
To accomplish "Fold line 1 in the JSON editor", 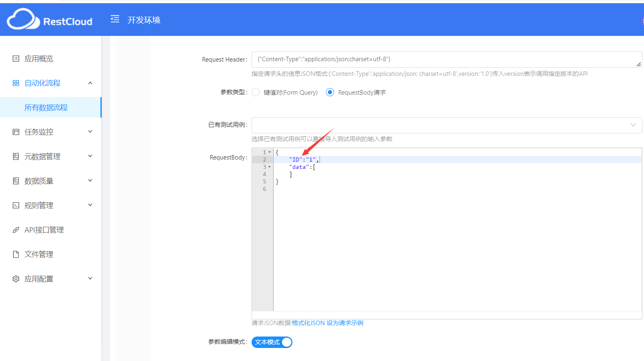I will [270, 152].
